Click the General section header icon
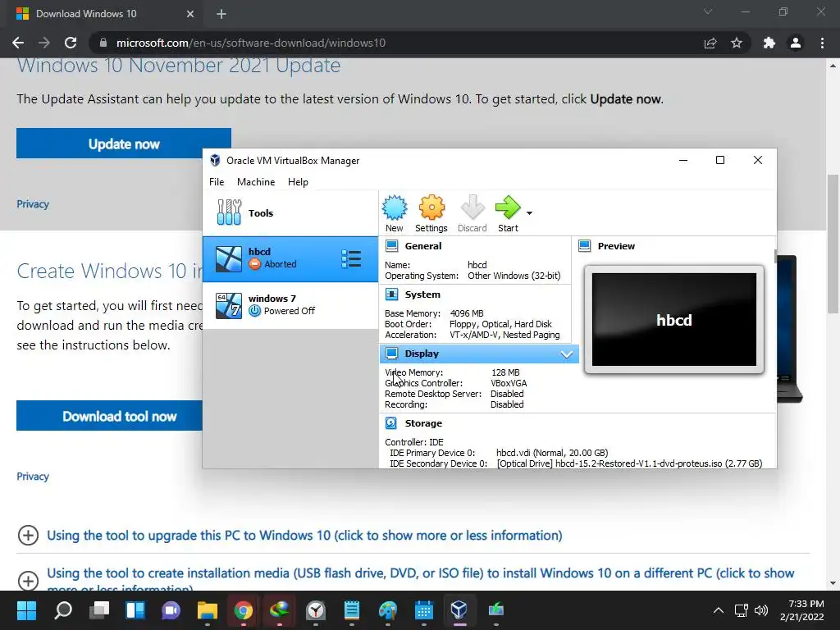 point(391,246)
